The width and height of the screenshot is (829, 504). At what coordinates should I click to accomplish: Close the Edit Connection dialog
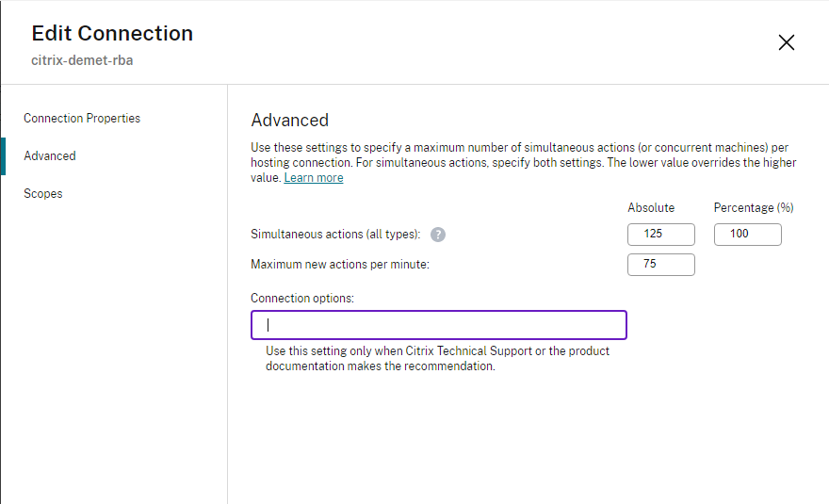pyautogui.click(x=787, y=42)
